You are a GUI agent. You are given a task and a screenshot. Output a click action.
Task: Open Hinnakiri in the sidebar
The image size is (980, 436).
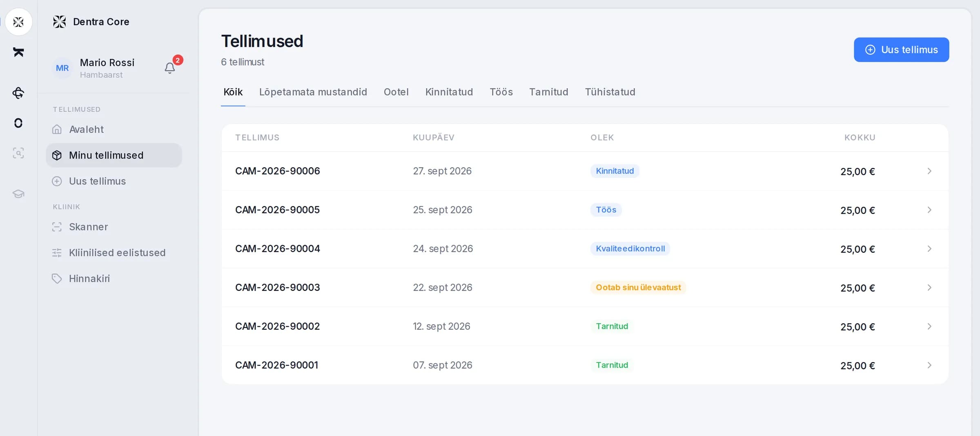pyautogui.click(x=114, y=279)
